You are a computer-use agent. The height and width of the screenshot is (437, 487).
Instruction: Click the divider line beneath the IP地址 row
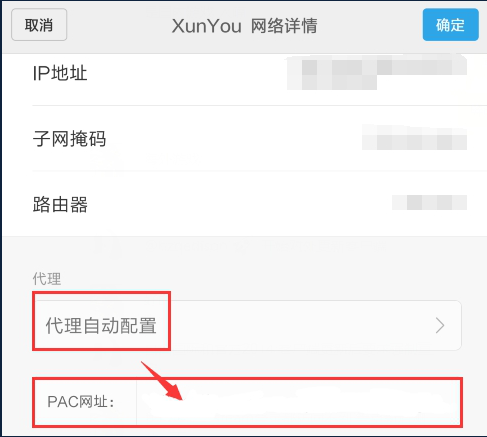tap(260, 106)
